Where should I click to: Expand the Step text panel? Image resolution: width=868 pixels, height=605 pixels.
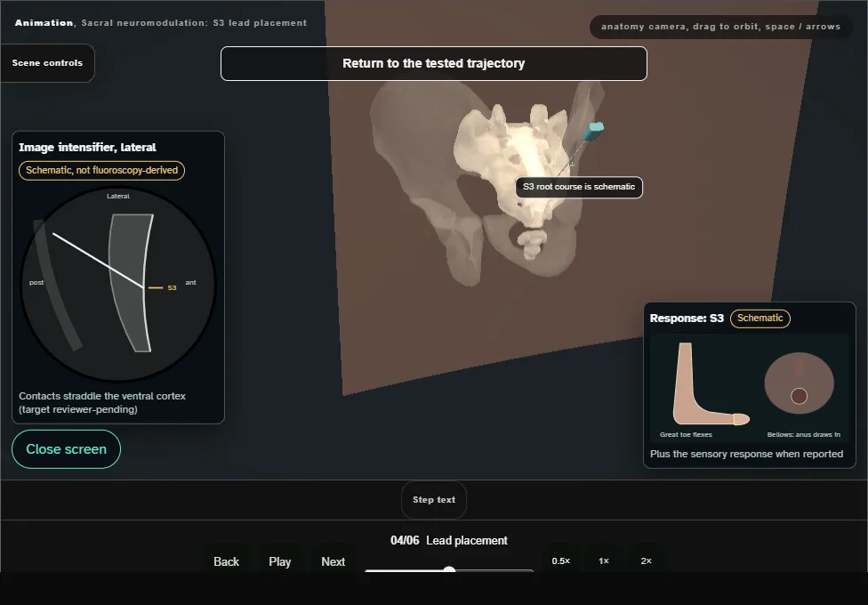click(434, 500)
